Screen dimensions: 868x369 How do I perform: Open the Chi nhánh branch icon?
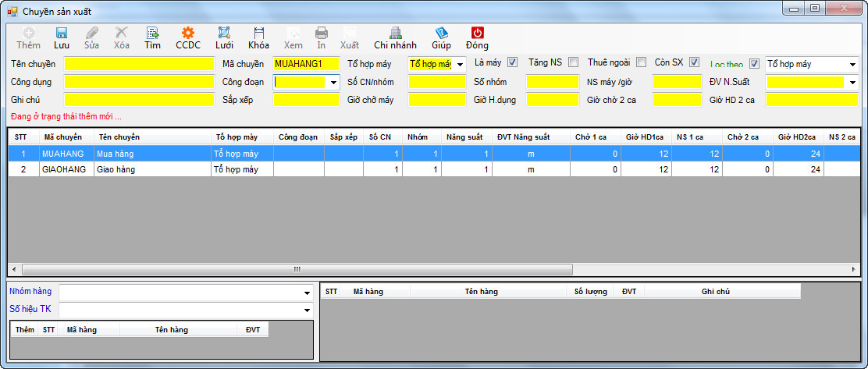[395, 33]
